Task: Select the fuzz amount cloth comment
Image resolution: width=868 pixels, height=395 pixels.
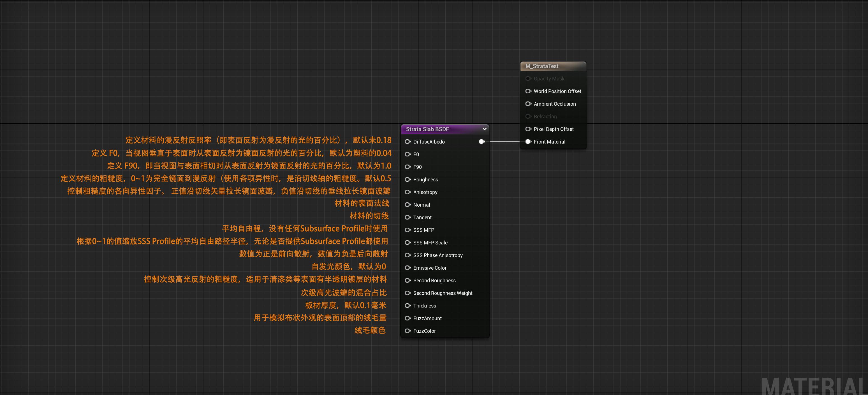Action: click(320, 318)
